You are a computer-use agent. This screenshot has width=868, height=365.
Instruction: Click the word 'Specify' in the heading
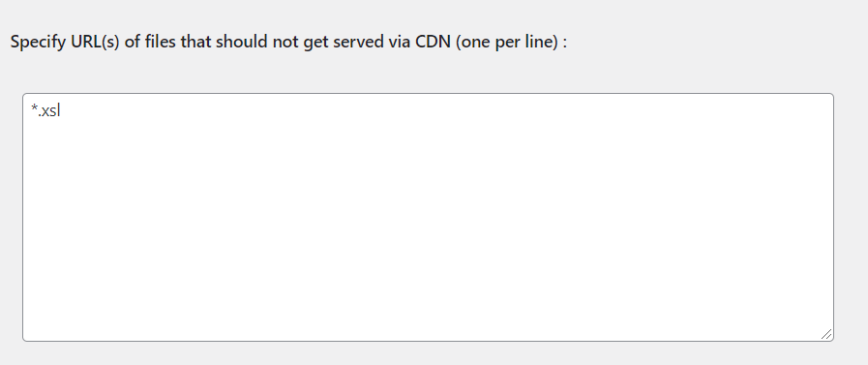tap(38, 42)
